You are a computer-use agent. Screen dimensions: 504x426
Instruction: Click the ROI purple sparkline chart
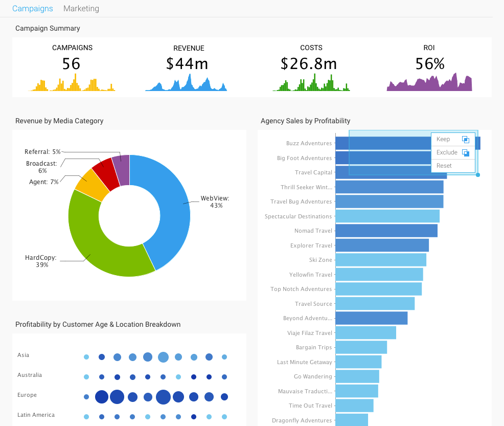tap(429, 84)
